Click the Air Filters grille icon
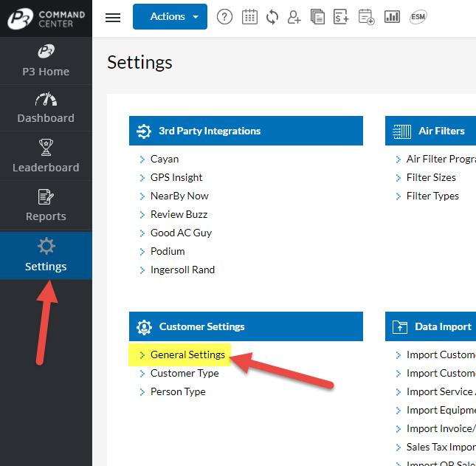 [401, 131]
